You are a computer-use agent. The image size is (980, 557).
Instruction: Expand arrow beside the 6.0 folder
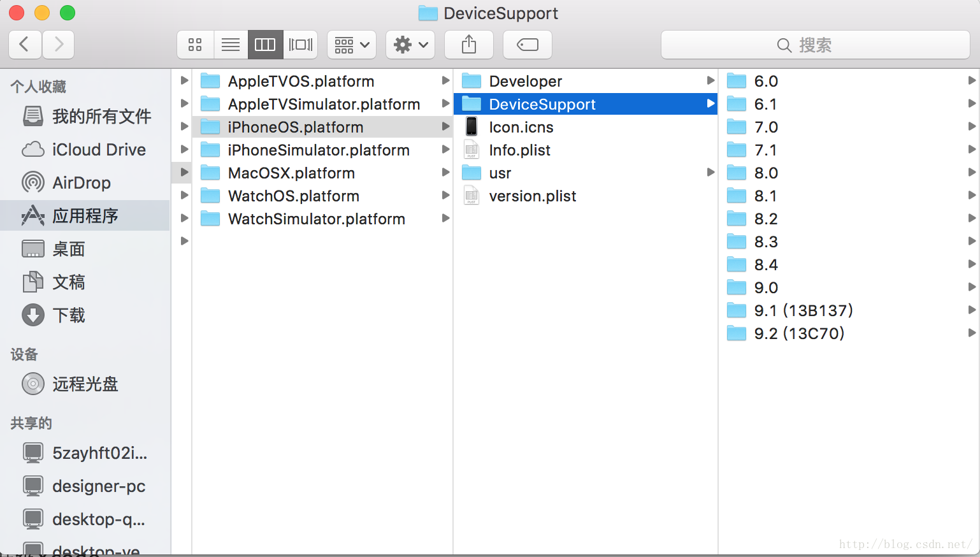tap(972, 80)
